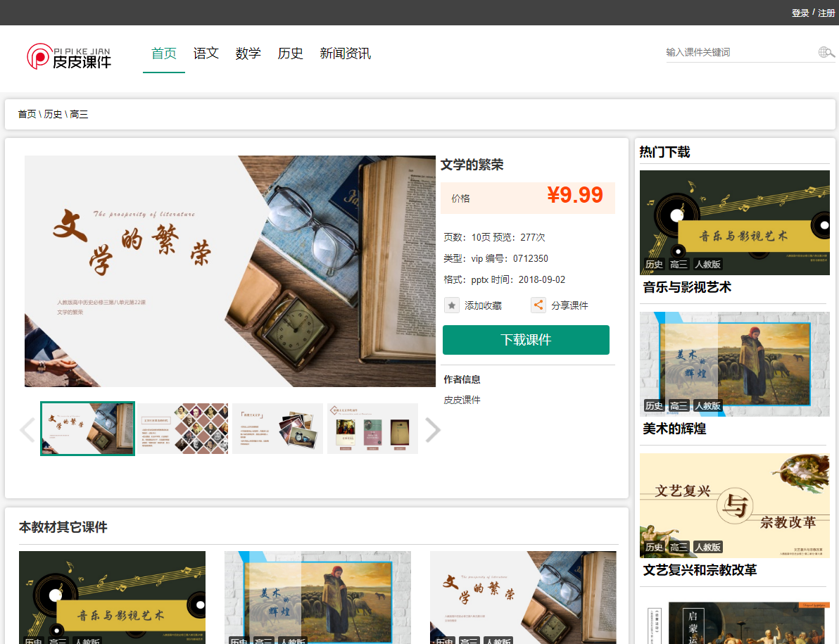Open 音乐与影视艺术 thumbnail in 热门下载
The image size is (839, 644).
(735, 222)
